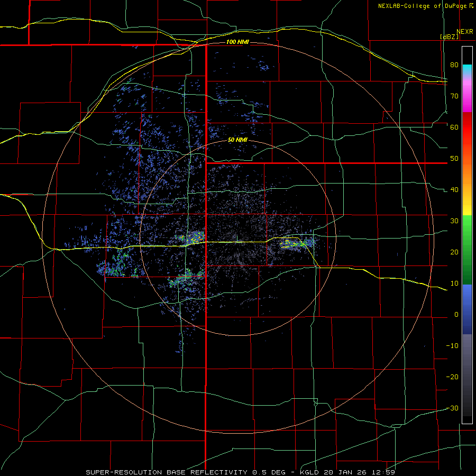This screenshot has height=476, width=476.
Task: Click the 30 value on the dBZ scale
Action: click(454, 221)
